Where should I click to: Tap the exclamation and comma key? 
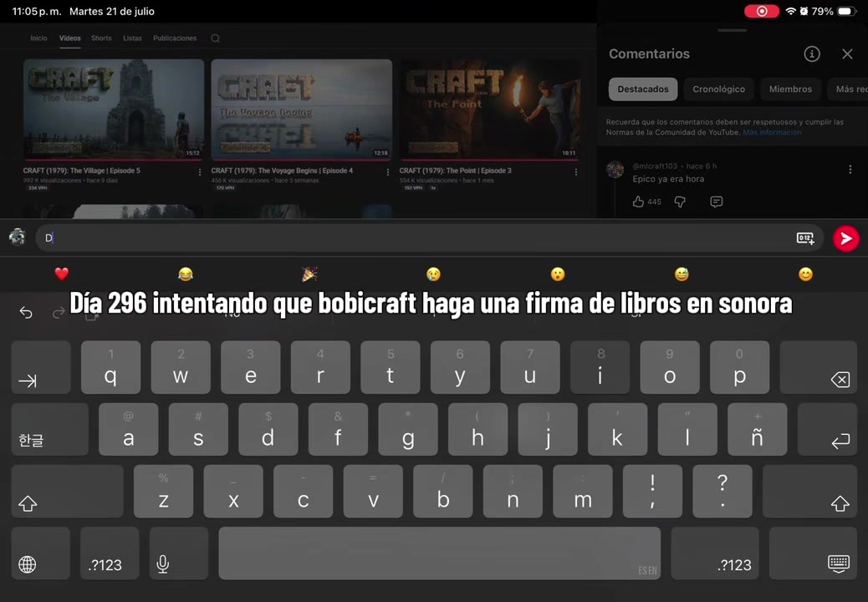[x=652, y=492]
